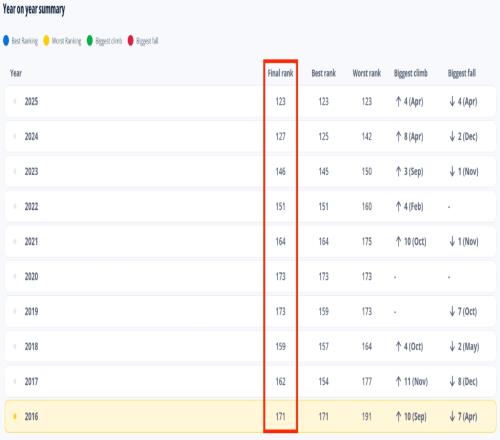Collapse the highlighted 2016 row
The image size is (500, 440).
click(15, 416)
